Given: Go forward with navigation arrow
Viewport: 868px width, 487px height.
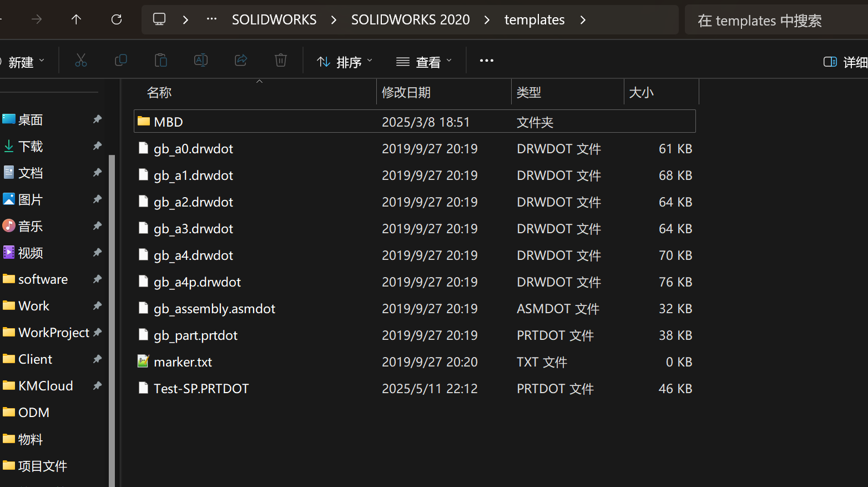Looking at the screenshot, I should click(x=37, y=19).
